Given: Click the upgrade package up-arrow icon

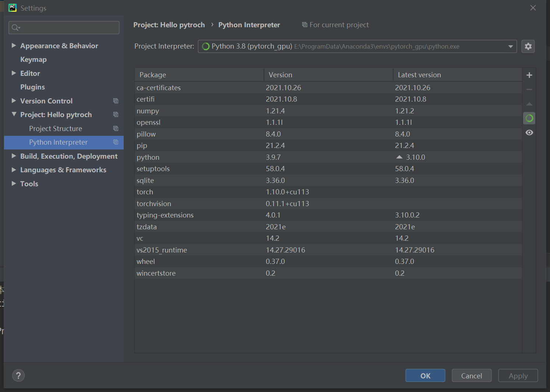Looking at the screenshot, I should [x=529, y=104].
